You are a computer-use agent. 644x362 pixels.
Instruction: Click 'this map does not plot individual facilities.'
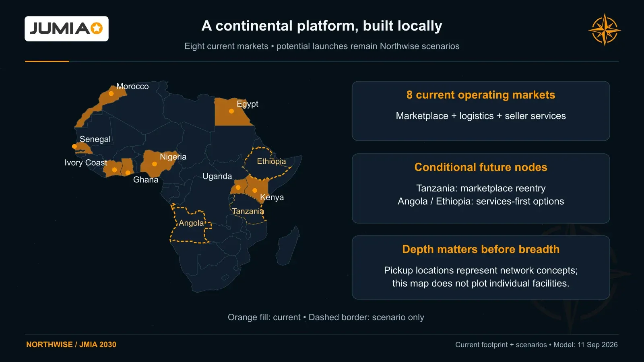[x=481, y=283]
